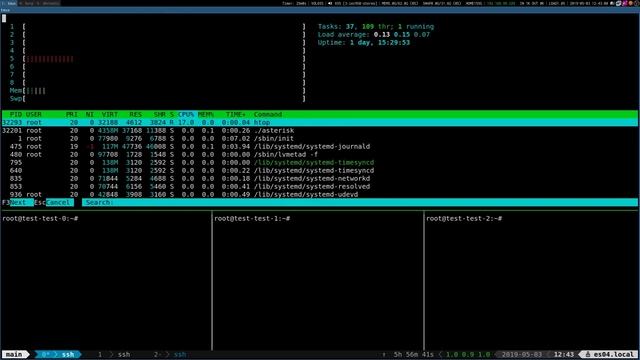Click the tmux session name main
640x360 pixels.
point(14,354)
